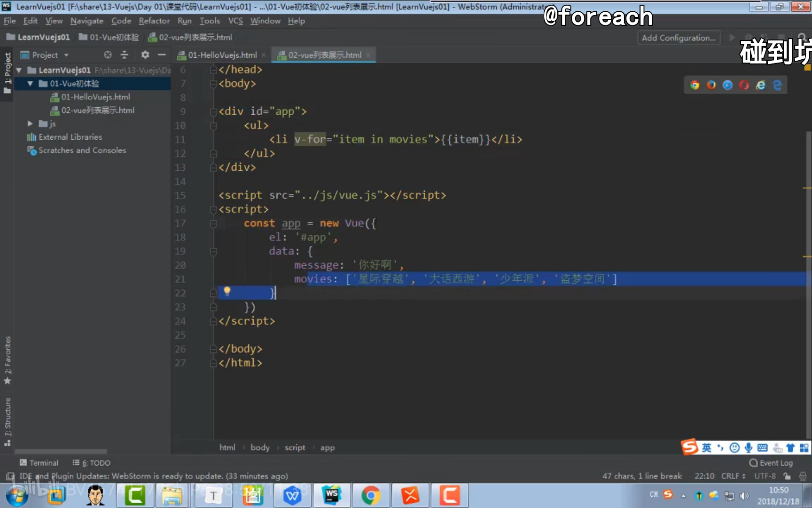812x508 pixels.
Task: Click the yellow inspection indicator at editor top-right
Action: pyautogui.click(x=807, y=67)
